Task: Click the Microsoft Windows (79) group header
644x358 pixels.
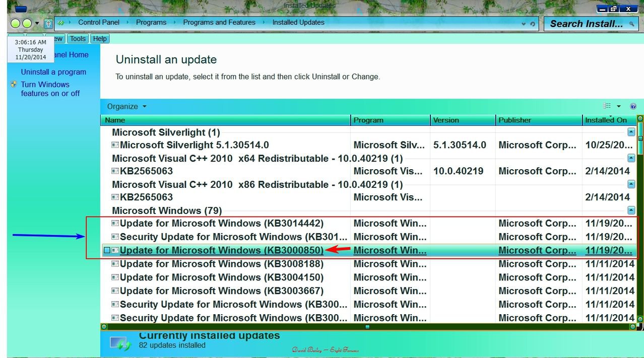Action: point(167,210)
